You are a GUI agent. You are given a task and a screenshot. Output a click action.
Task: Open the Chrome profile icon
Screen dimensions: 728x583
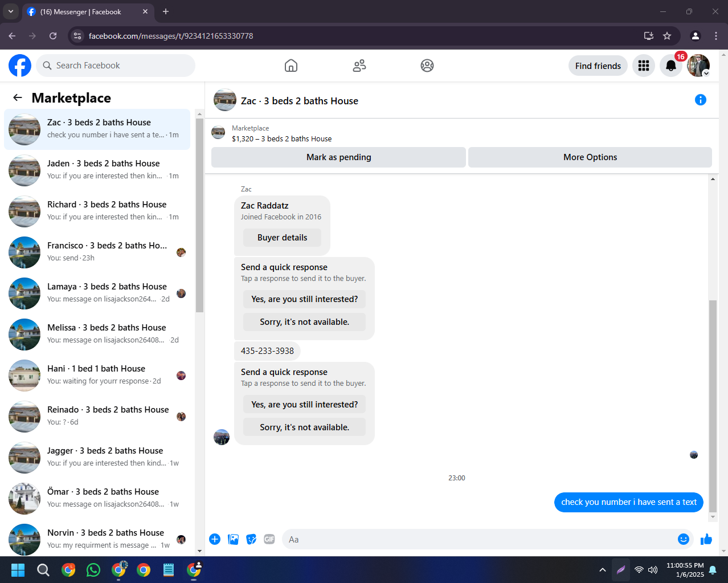point(696,36)
